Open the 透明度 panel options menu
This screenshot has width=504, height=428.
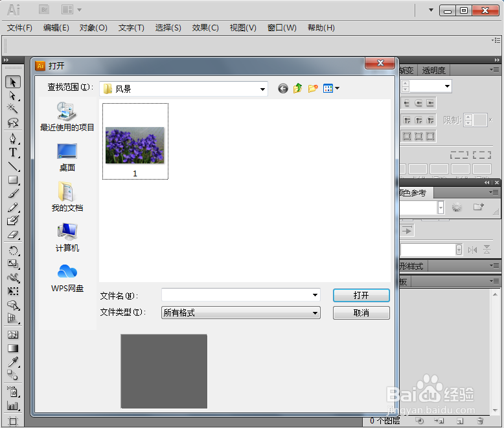[x=495, y=70]
